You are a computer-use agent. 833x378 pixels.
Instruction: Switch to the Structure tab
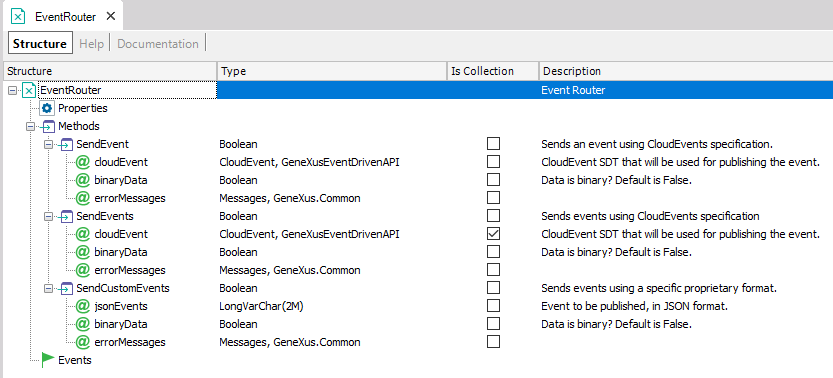coord(40,44)
